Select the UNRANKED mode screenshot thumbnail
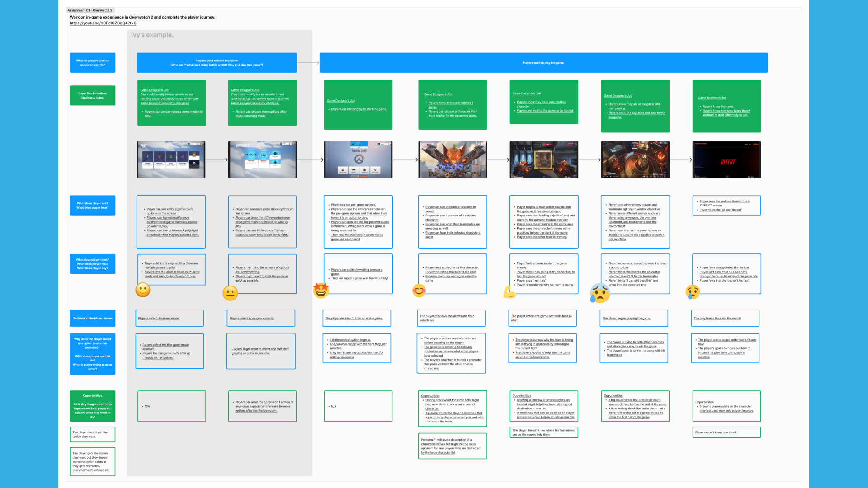868x488 pixels. (262, 160)
